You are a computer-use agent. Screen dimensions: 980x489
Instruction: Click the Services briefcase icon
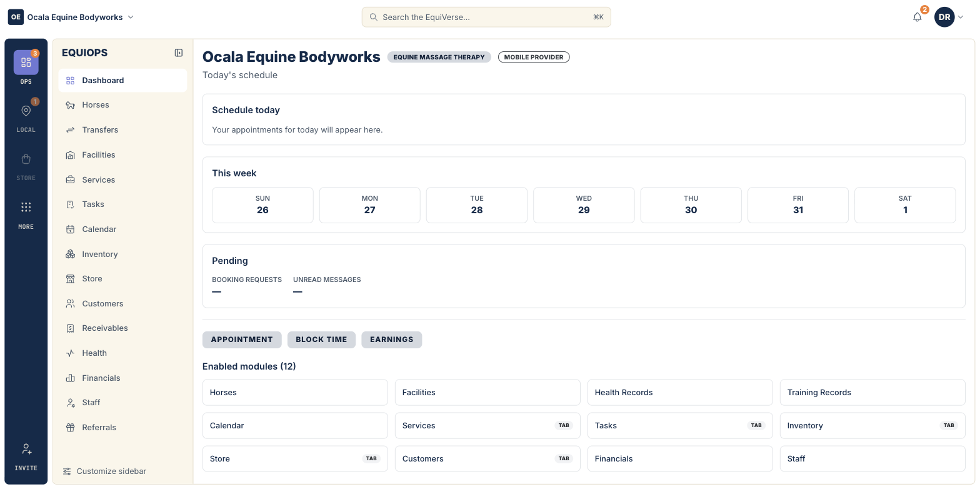tap(71, 180)
